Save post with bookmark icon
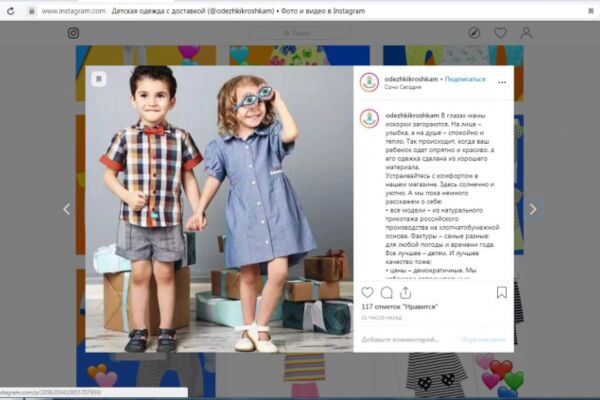 point(502,293)
